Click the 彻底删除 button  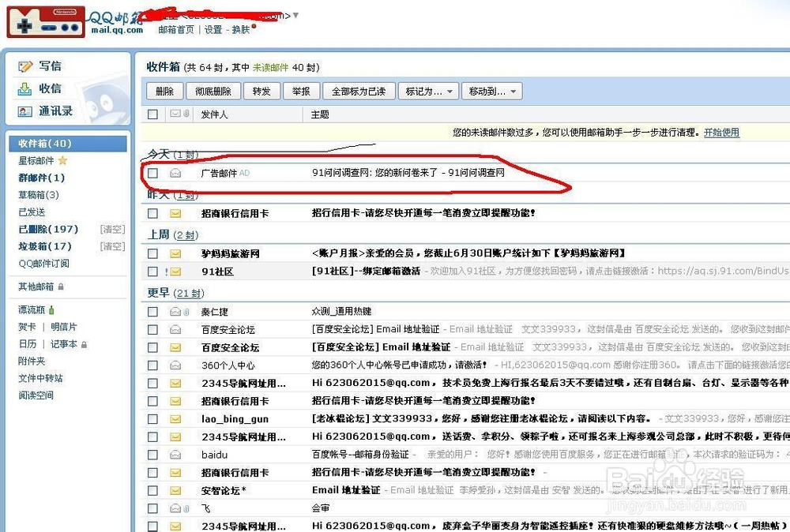(x=213, y=92)
